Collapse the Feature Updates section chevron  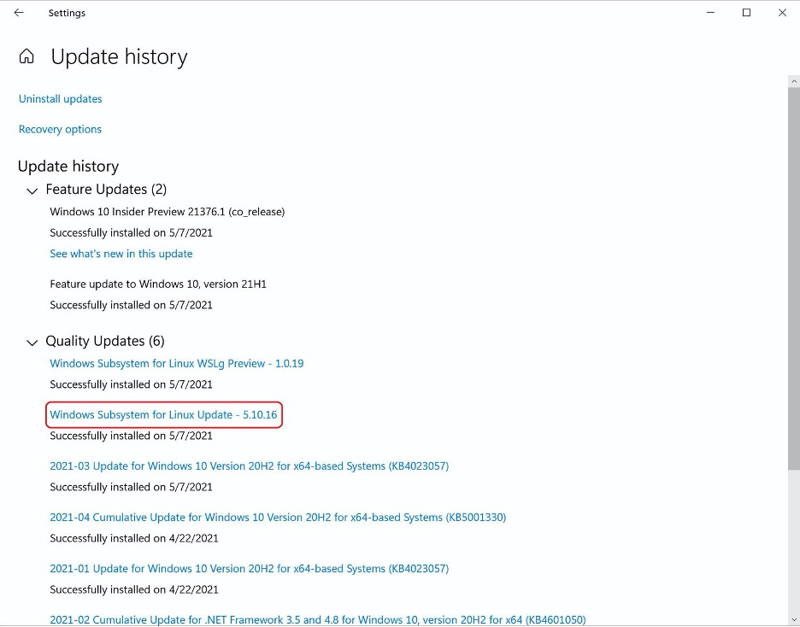click(x=32, y=191)
